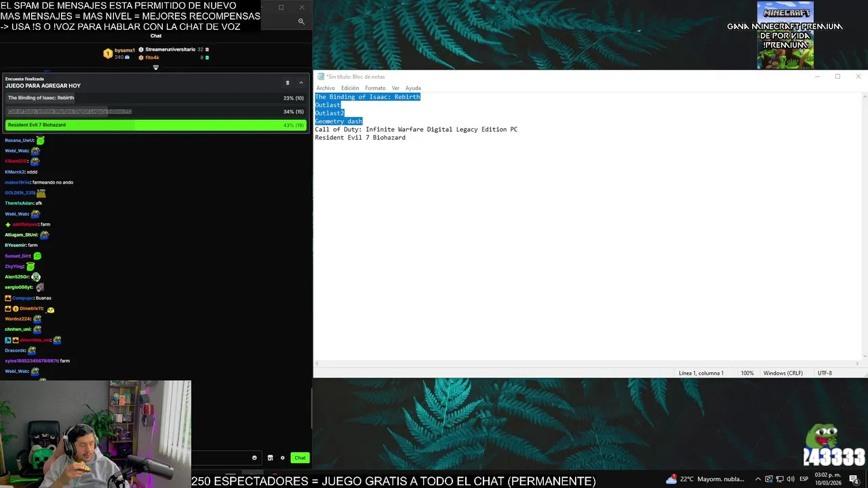The image size is (868, 488).
Task: Open volume control in system tray
Action: 791,479
